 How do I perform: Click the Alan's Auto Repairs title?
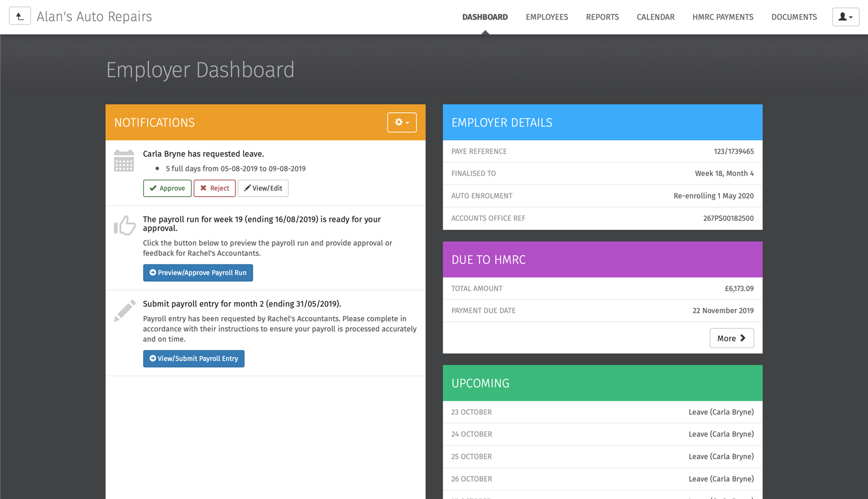pos(94,17)
